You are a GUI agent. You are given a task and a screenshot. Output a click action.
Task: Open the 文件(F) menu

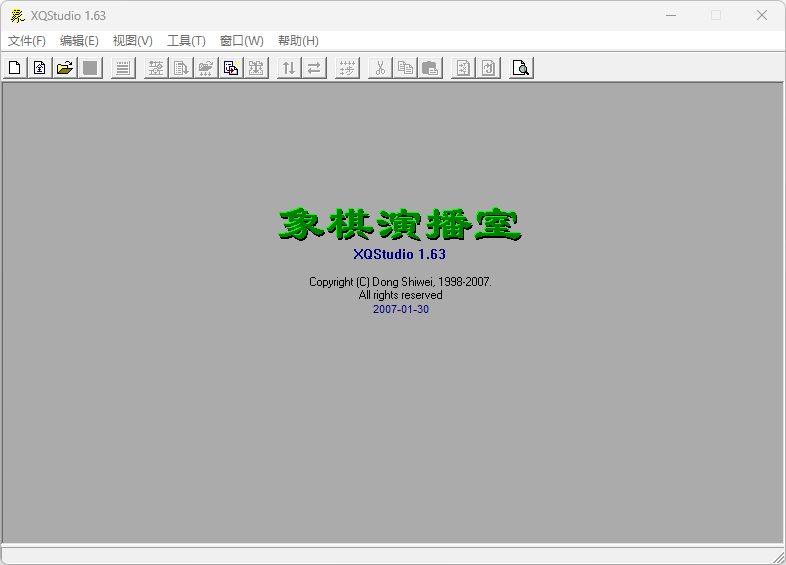pos(27,41)
